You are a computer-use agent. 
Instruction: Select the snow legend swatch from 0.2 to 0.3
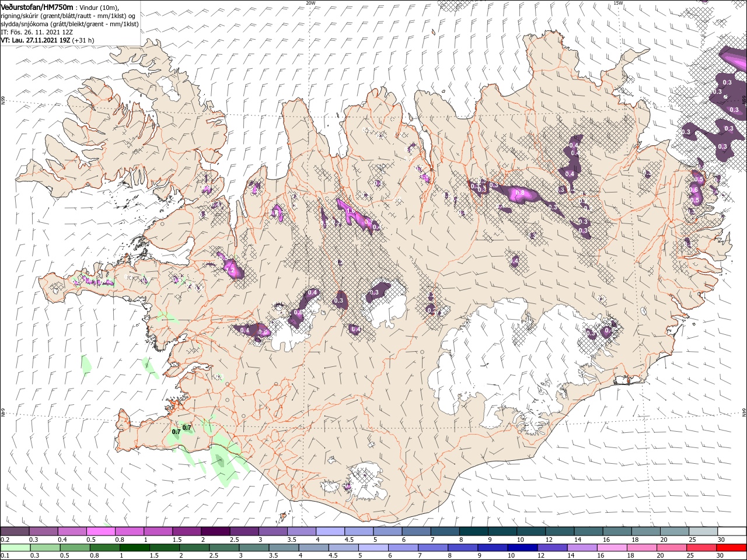(x=15, y=531)
